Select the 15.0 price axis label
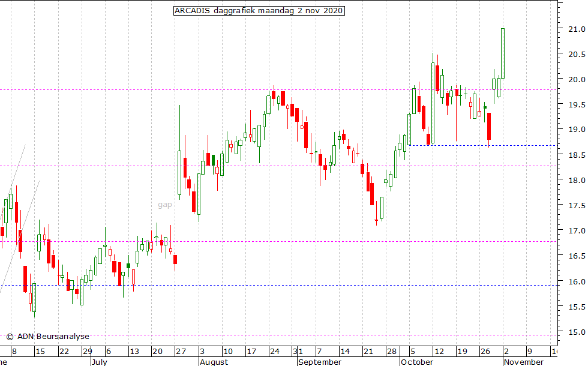 [x=577, y=332]
